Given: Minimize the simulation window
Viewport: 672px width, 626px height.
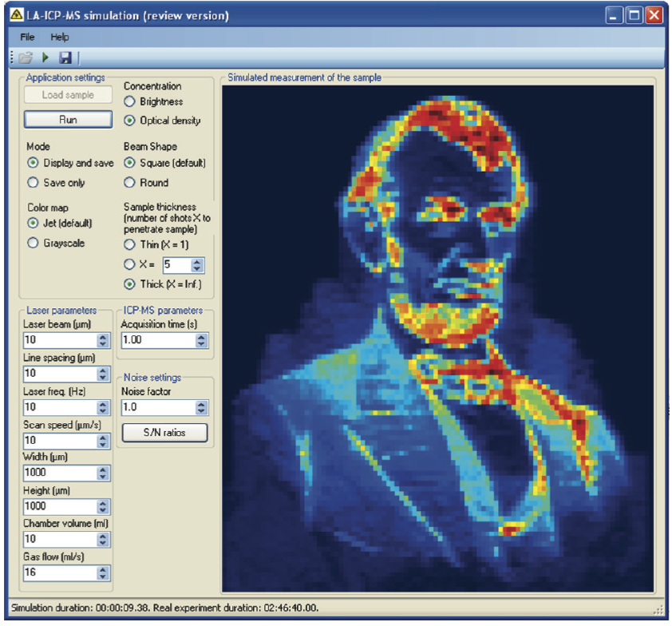Looking at the screenshot, I should point(615,15).
